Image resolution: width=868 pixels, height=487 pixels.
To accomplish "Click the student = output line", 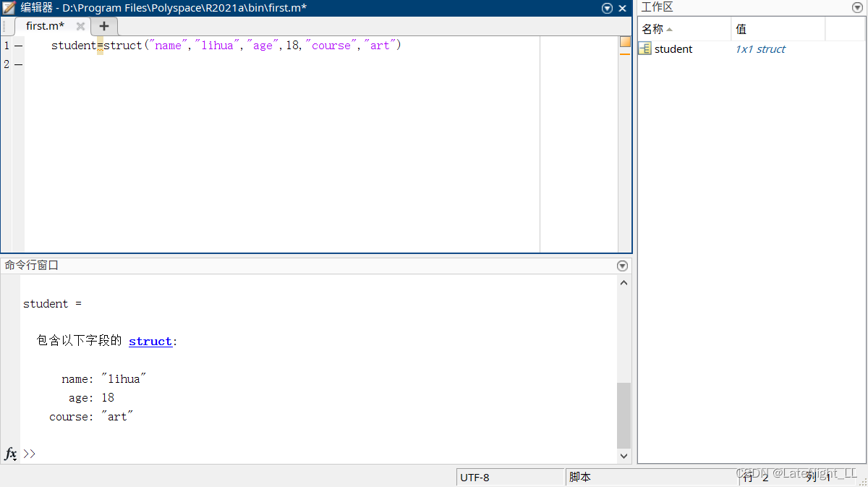I will [52, 304].
